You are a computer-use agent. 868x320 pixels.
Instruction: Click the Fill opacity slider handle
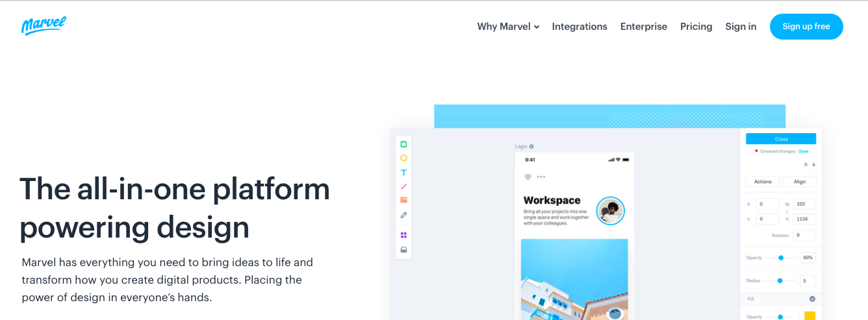click(x=780, y=317)
